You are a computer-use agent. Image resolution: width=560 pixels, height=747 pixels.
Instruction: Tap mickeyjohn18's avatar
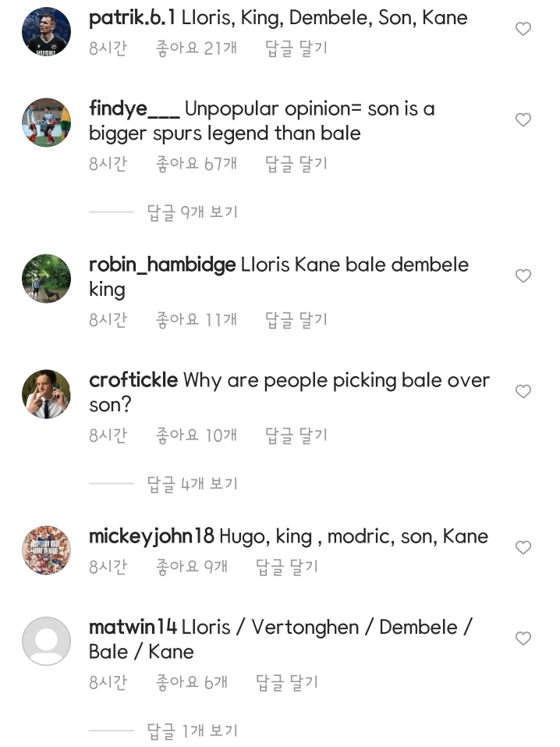click(x=46, y=550)
